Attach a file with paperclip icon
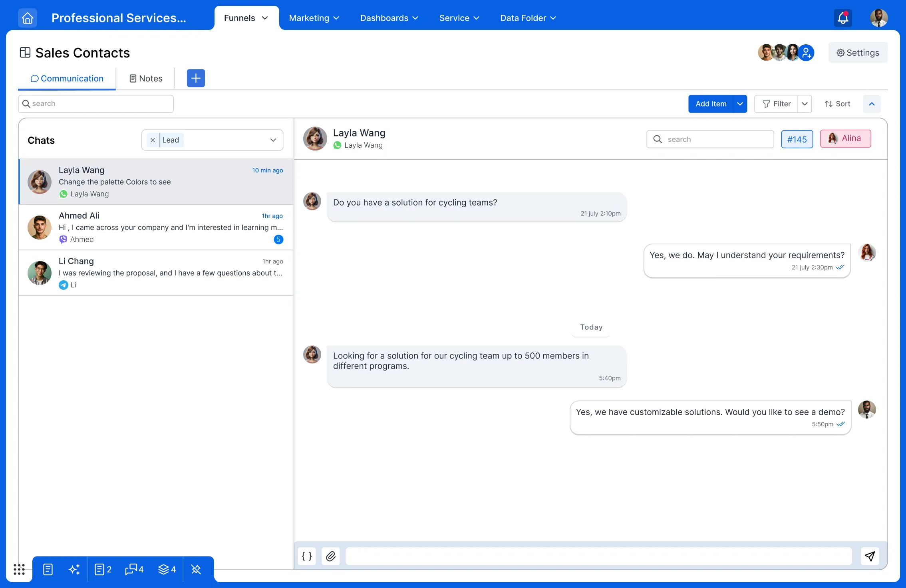This screenshot has width=906, height=588. [331, 556]
